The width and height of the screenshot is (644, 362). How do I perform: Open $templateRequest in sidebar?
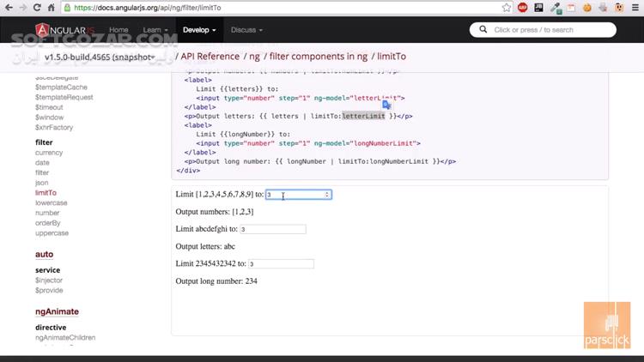(x=64, y=97)
